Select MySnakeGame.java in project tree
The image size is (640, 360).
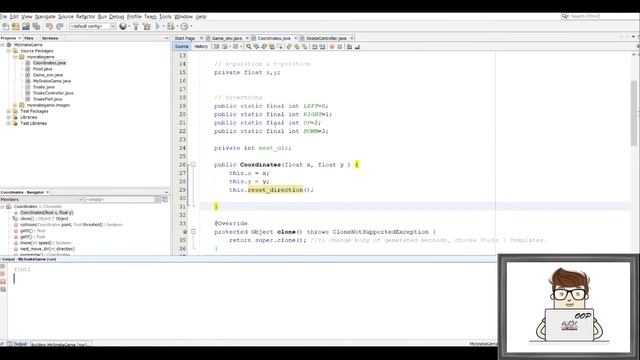[x=52, y=81]
